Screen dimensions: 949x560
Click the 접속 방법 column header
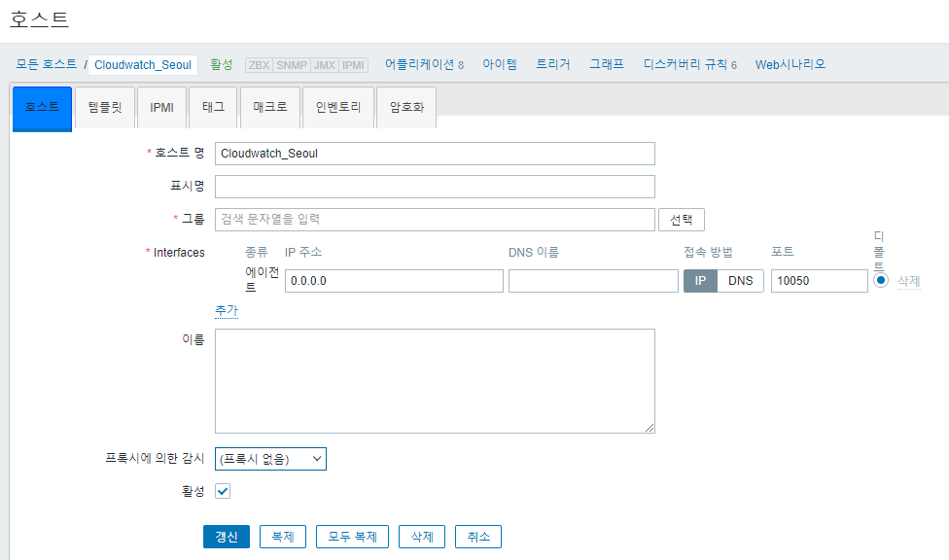(x=708, y=252)
